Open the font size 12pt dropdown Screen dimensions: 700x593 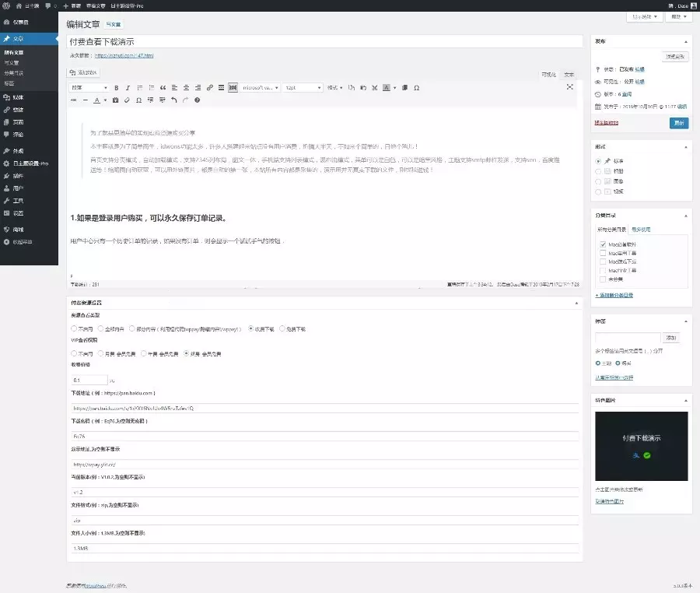pyautogui.click(x=302, y=88)
